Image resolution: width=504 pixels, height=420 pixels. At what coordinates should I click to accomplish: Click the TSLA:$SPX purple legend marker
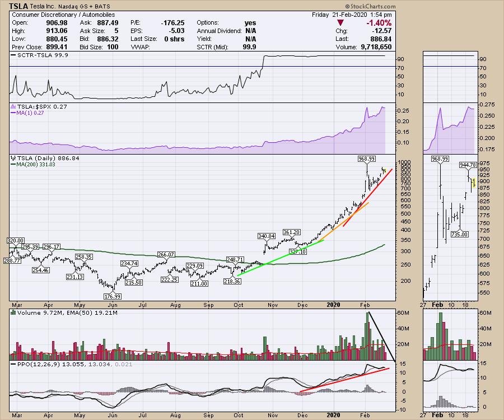[x=12, y=106]
